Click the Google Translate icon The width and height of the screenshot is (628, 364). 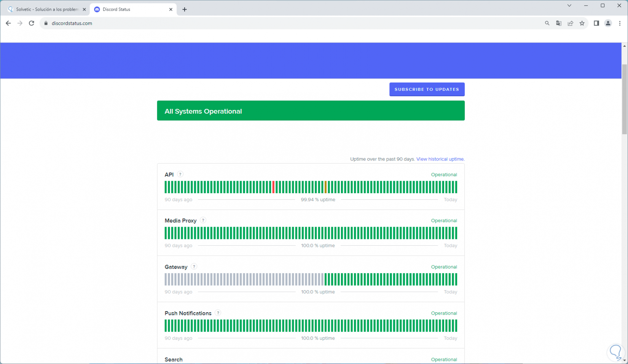(x=559, y=23)
